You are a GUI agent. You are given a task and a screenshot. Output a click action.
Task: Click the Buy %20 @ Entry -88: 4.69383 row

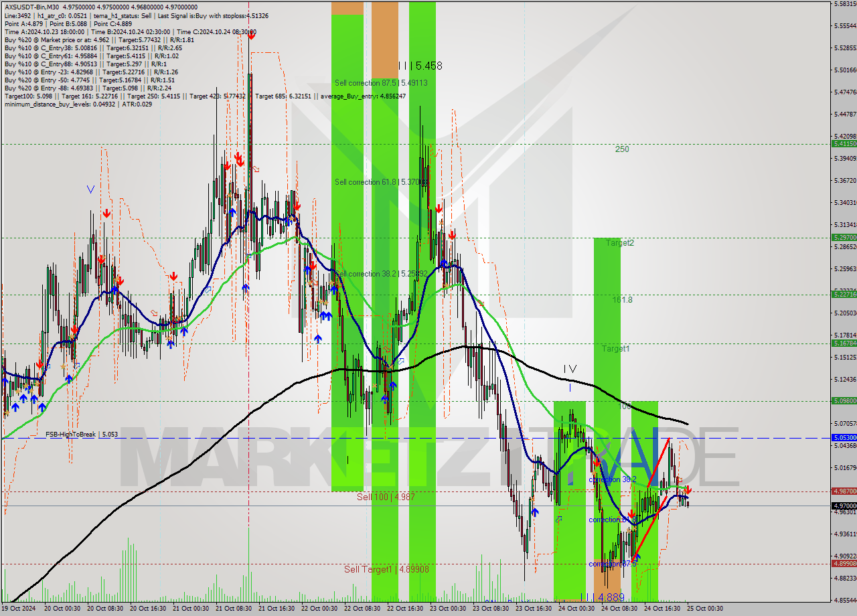(x=88, y=88)
